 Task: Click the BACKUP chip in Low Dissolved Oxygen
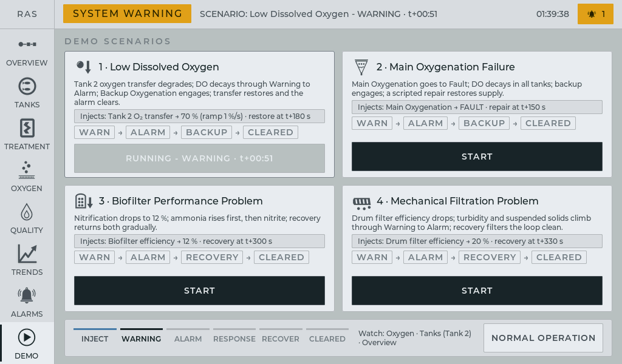point(207,132)
